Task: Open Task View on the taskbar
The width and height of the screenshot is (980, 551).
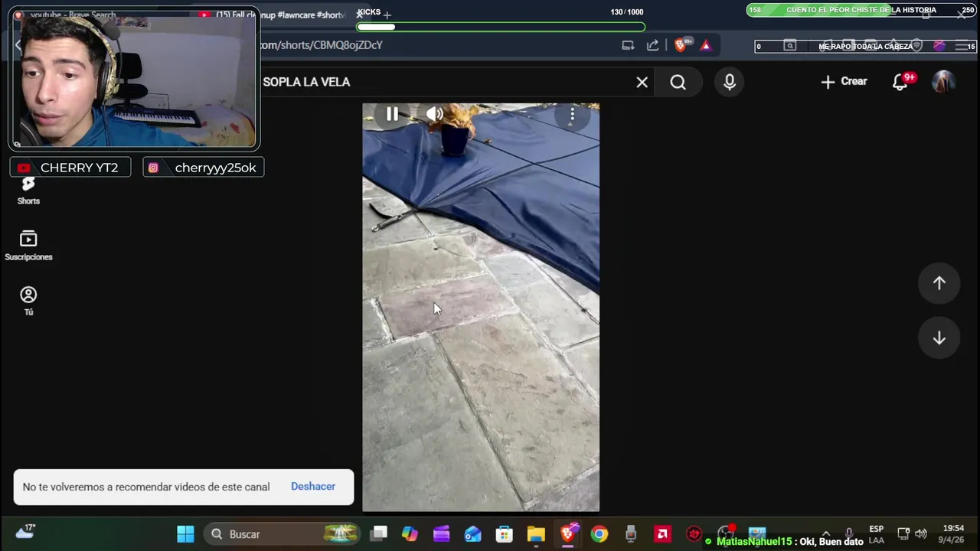Action: [x=379, y=534]
